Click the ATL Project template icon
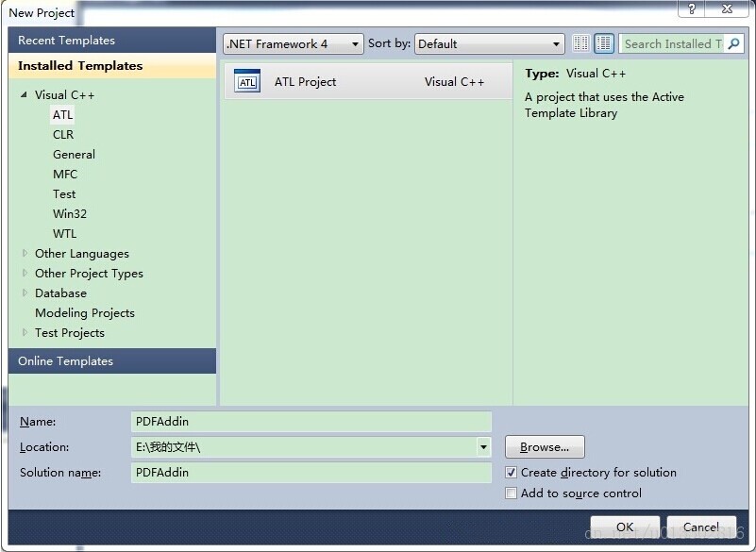This screenshot has height=552, width=756. tap(247, 81)
